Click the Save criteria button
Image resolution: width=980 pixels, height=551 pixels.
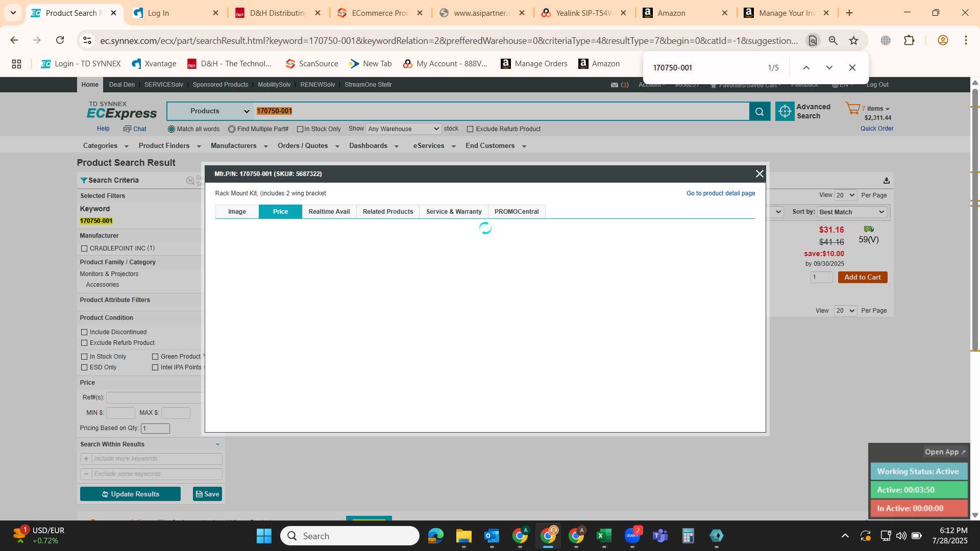tap(207, 494)
